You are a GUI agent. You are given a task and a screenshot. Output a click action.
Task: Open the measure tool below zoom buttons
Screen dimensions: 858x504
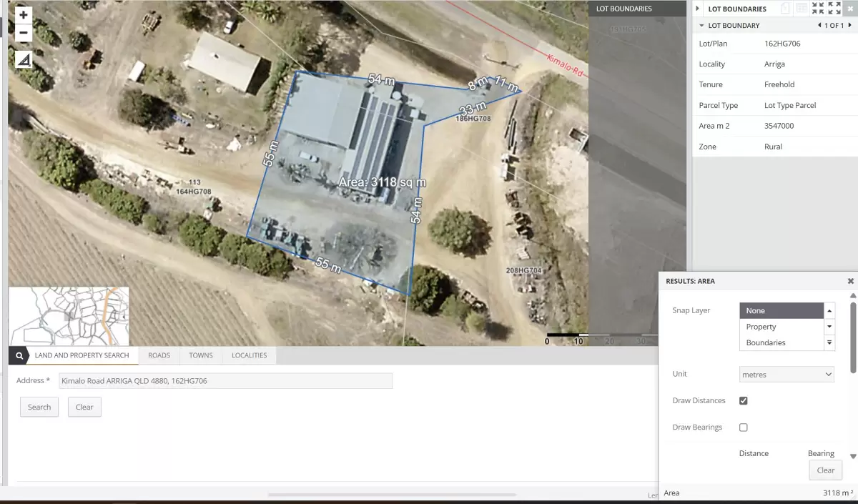(x=24, y=59)
